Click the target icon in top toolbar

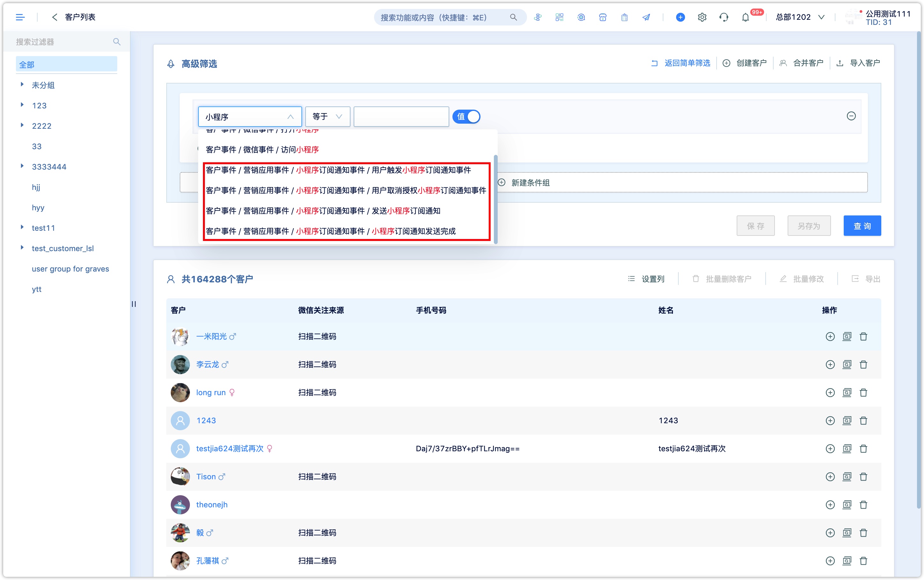pos(581,17)
